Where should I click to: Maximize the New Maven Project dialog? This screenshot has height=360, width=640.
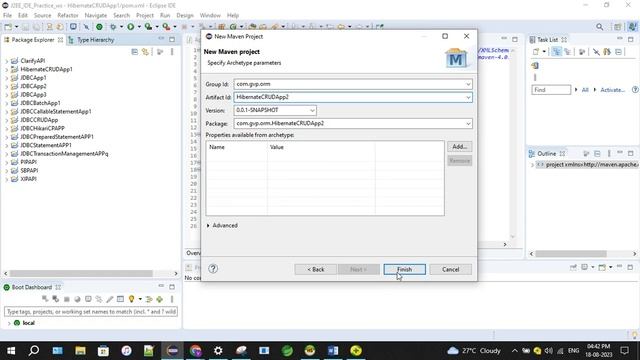pyautogui.click(x=445, y=36)
